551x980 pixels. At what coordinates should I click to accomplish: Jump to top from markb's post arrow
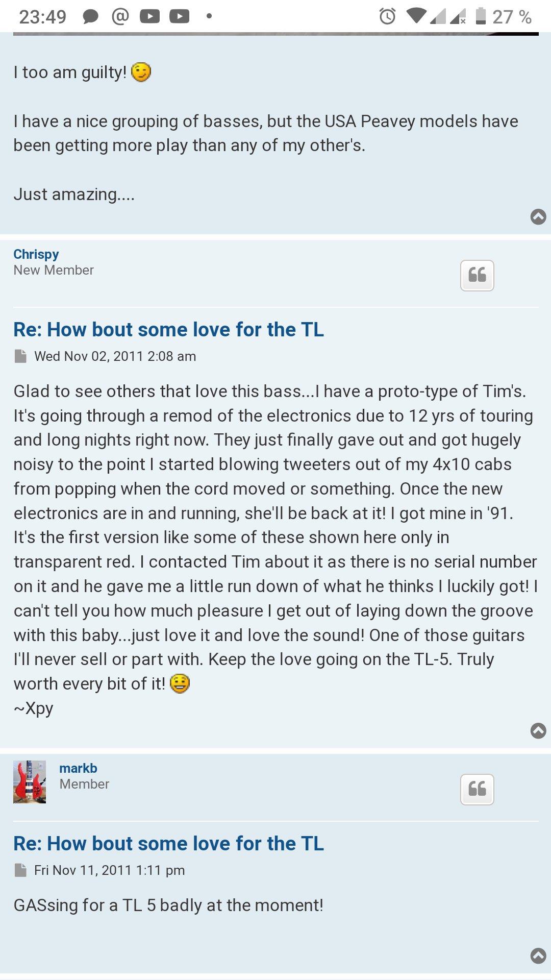(538, 955)
